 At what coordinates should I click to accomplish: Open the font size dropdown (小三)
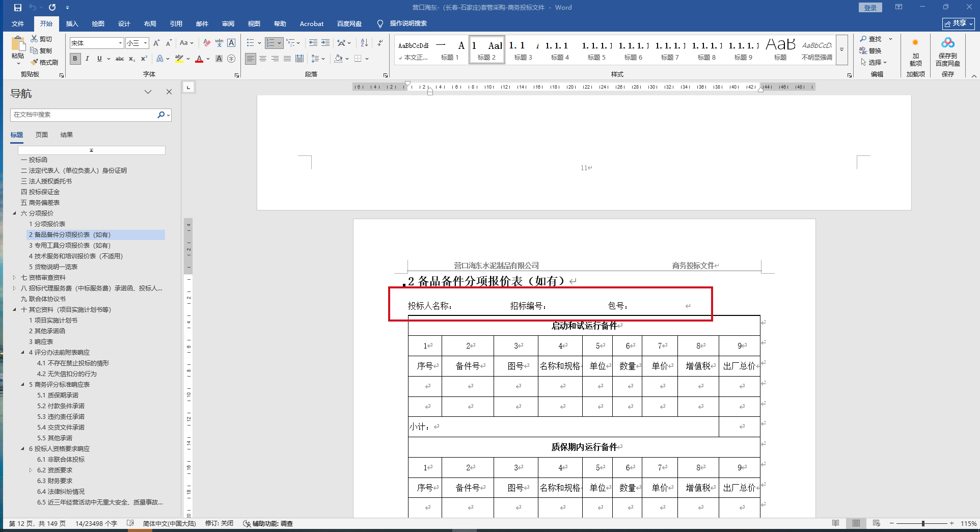point(145,43)
